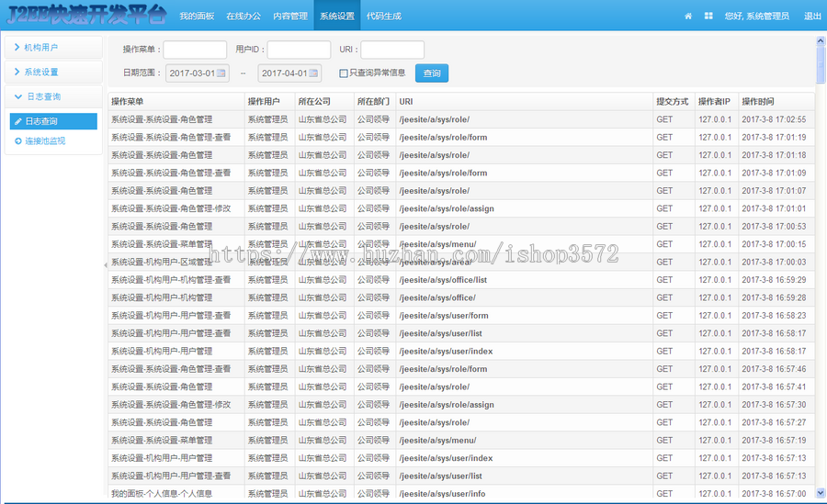Image resolution: width=827 pixels, height=504 pixels.
Task: Click URI /jeesite/a/sys/office/list cell
Action: tap(443, 280)
